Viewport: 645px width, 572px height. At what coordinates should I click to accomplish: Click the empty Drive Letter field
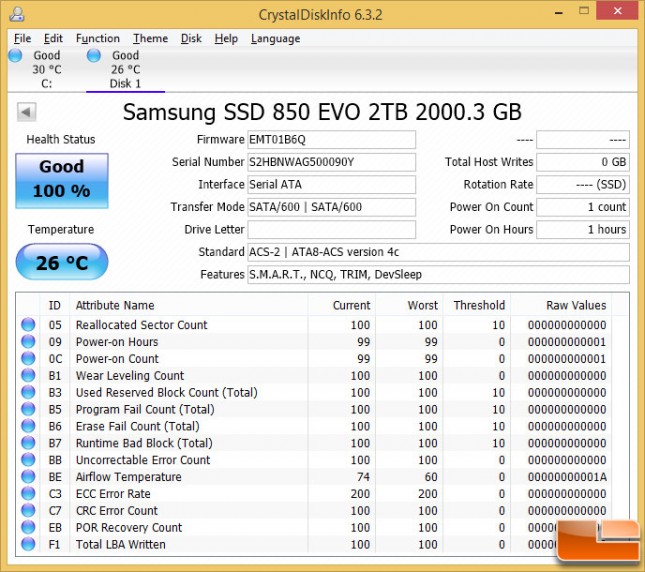pos(331,229)
